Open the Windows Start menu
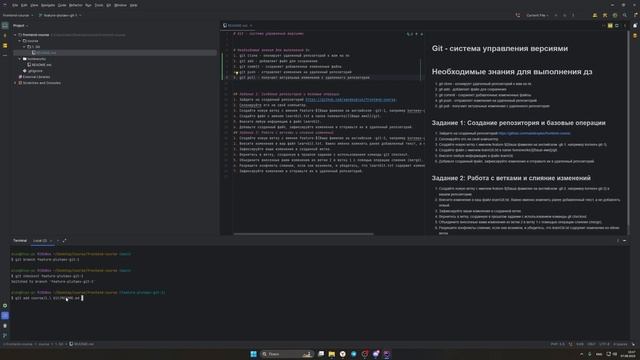 tap(253, 354)
